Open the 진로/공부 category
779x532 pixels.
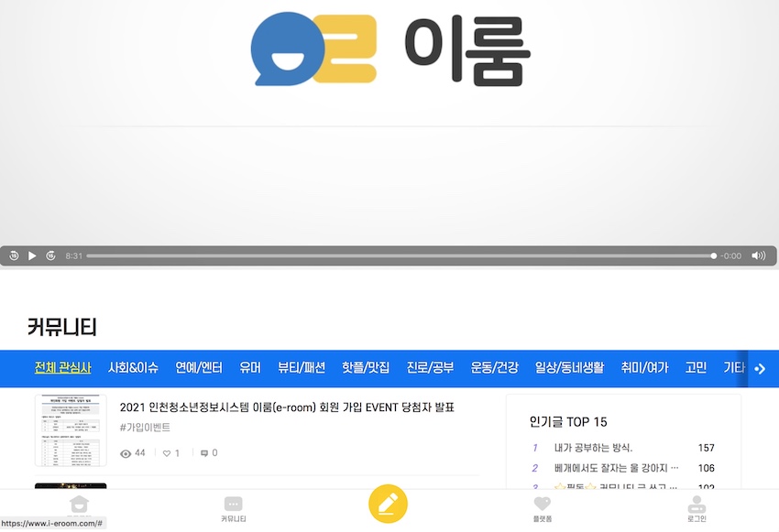[430, 368]
